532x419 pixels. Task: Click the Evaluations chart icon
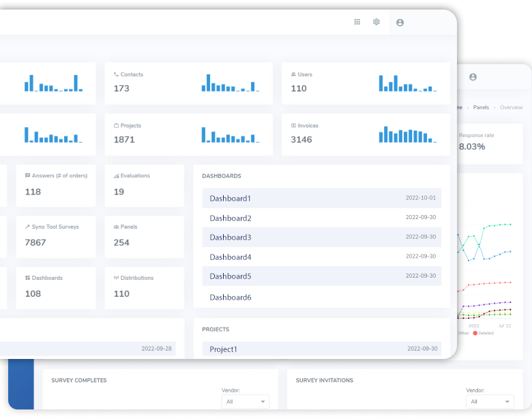point(117,175)
